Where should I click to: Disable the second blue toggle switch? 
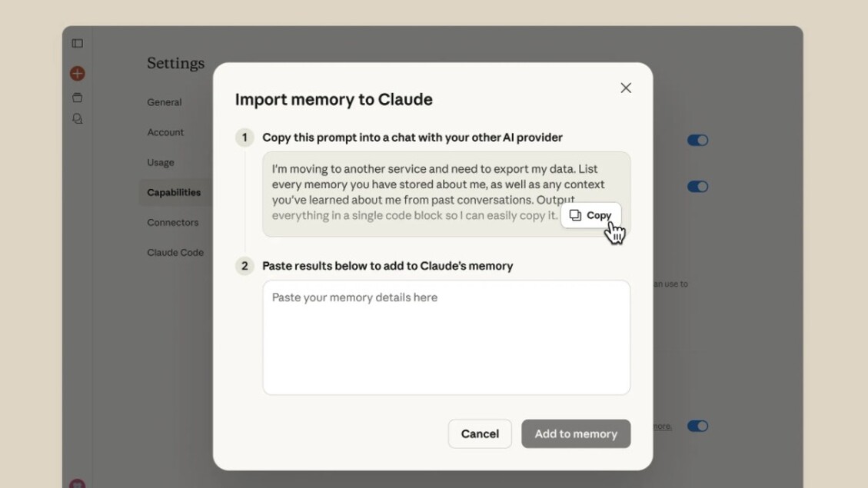[x=697, y=186]
